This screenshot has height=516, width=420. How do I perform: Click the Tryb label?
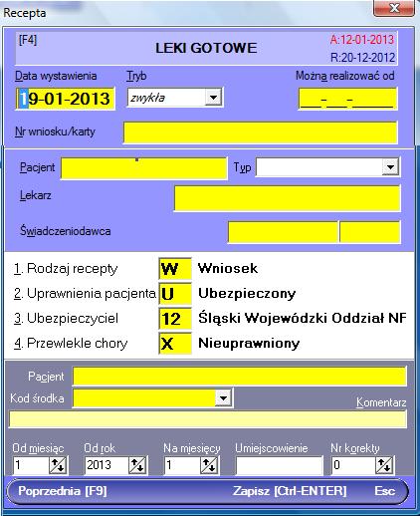pyautogui.click(x=136, y=76)
